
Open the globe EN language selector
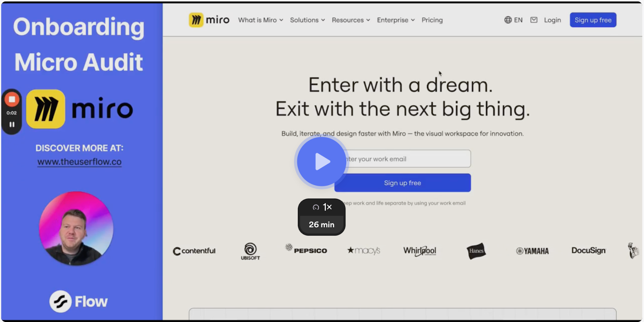[513, 20]
